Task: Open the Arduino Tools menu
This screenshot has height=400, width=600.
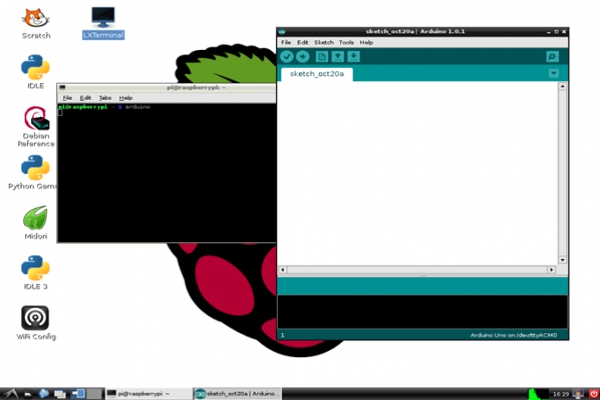Action: 346,42
